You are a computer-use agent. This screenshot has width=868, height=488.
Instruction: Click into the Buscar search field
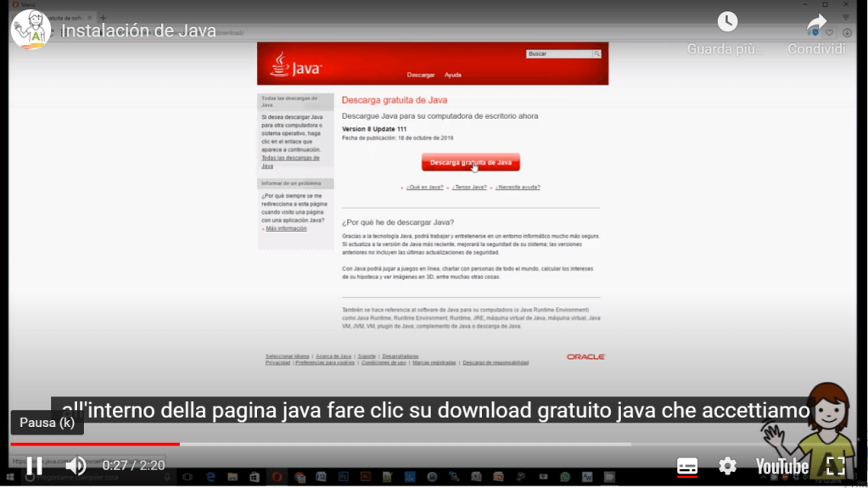coord(558,53)
